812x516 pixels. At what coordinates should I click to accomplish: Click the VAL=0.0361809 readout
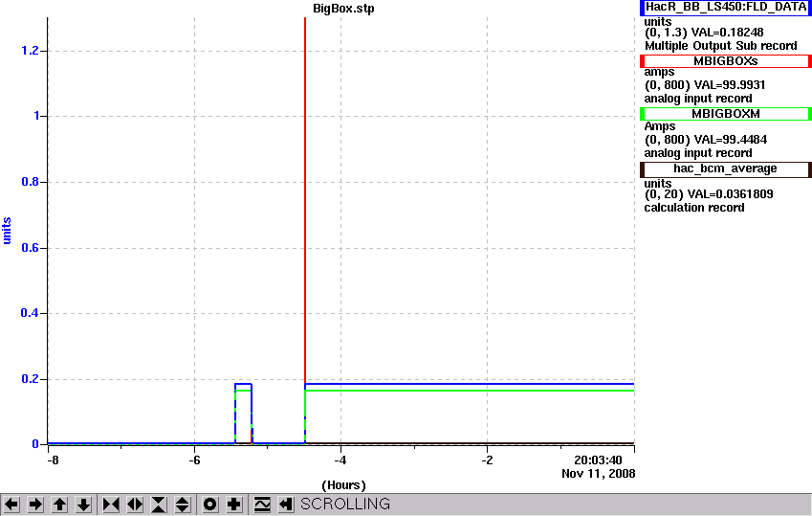pyautogui.click(x=730, y=194)
